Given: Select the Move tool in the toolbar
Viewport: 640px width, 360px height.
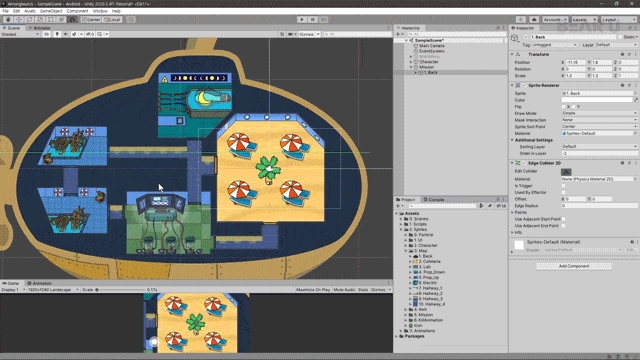Looking at the screenshot, I should (x=19, y=19).
